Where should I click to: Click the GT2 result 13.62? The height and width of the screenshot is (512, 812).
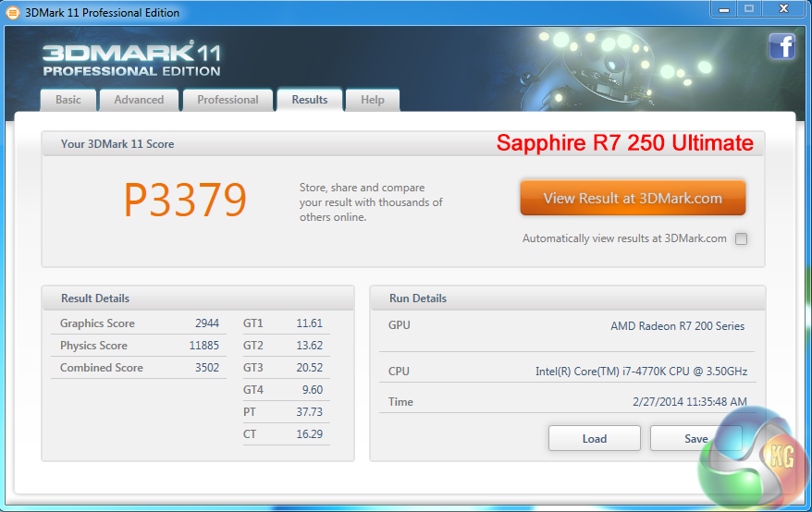pyautogui.click(x=309, y=346)
